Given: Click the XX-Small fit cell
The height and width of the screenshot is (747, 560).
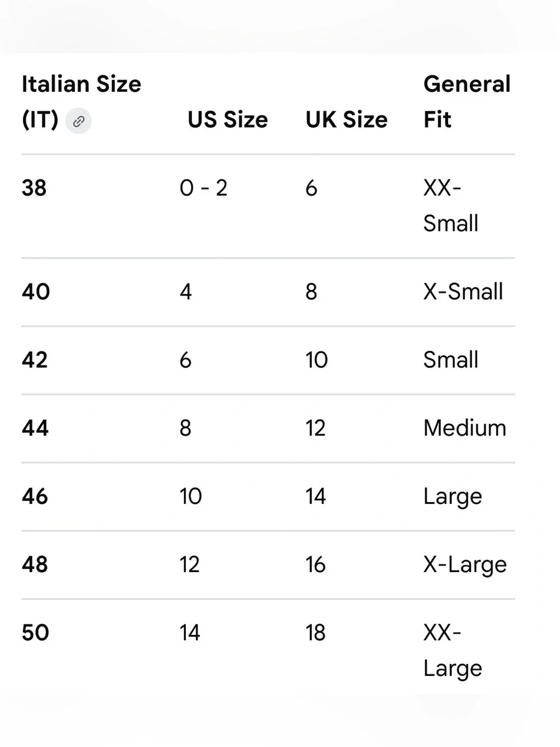Looking at the screenshot, I should (451, 206).
